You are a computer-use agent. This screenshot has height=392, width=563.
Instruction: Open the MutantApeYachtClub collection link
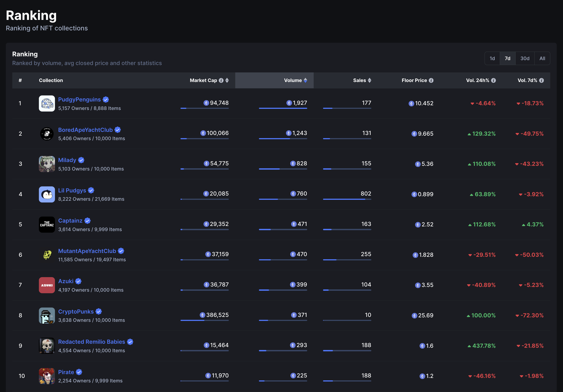tap(87, 251)
